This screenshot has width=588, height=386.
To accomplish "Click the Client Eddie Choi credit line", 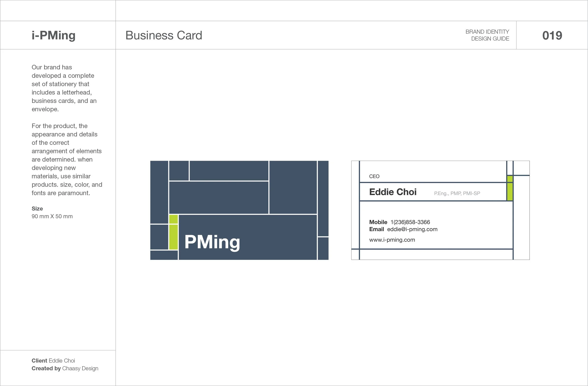I will (x=53, y=361).
